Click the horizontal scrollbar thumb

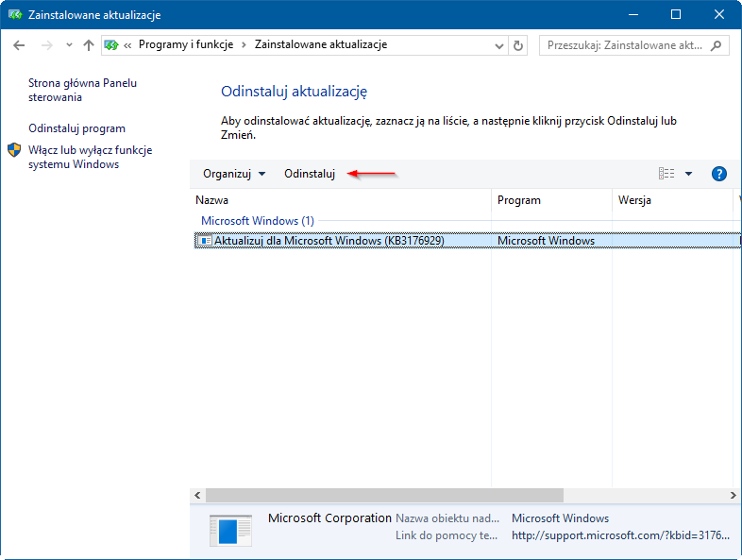(x=384, y=495)
